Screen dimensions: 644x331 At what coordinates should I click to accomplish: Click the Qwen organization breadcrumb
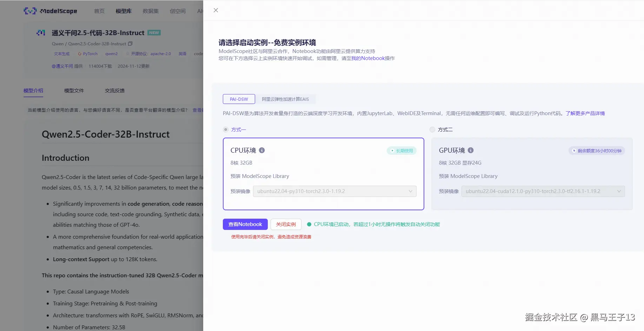(58, 44)
